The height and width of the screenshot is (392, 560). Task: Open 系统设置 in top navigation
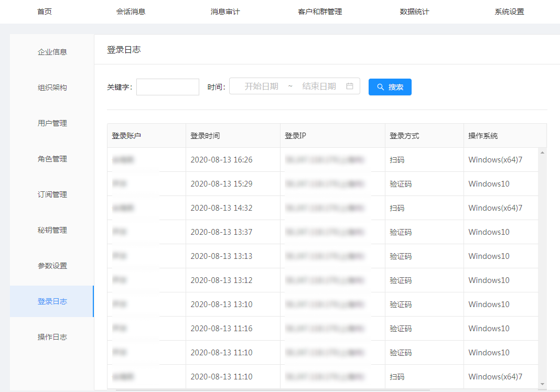point(509,12)
